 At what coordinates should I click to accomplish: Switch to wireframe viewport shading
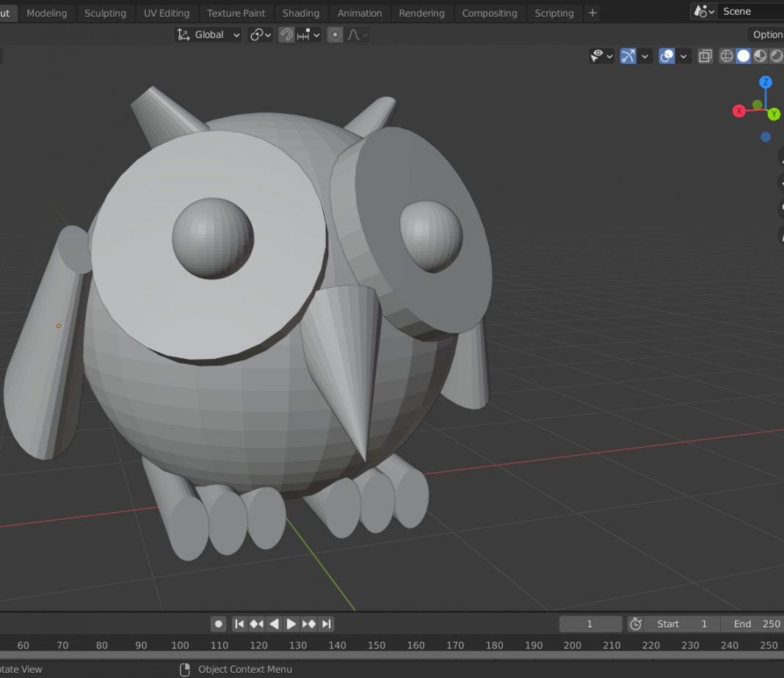pos(727,56)
